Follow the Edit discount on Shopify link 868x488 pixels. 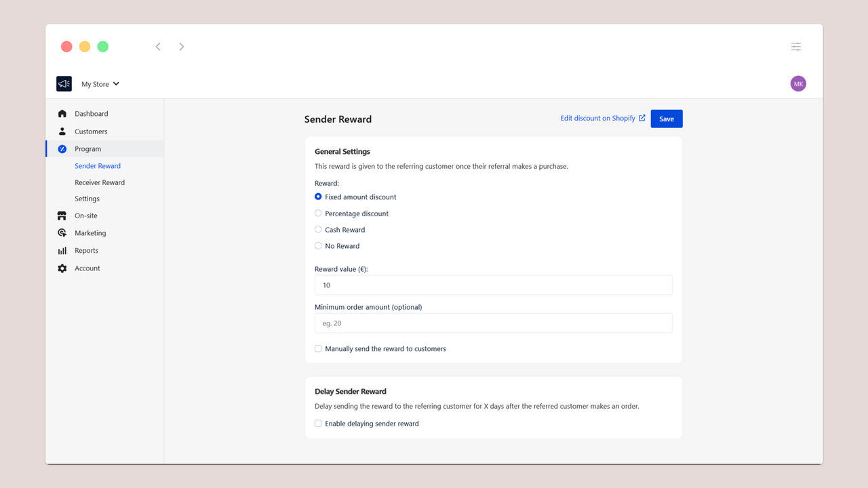click(x=597, y=118)
